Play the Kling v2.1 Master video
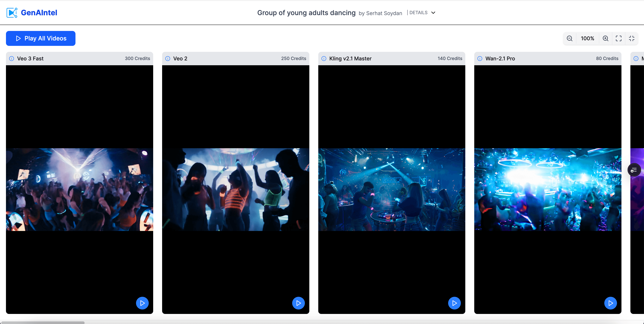The width and height of the screenshot is (644, 324). pos(454,303)
